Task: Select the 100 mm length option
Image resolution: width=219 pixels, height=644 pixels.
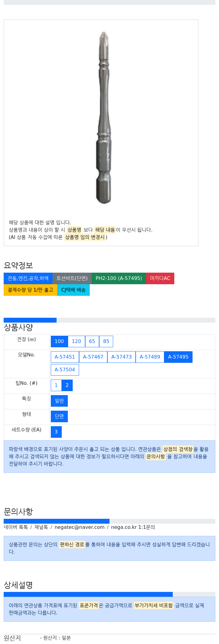Action: pyautogui.click(x=59, y=341)
